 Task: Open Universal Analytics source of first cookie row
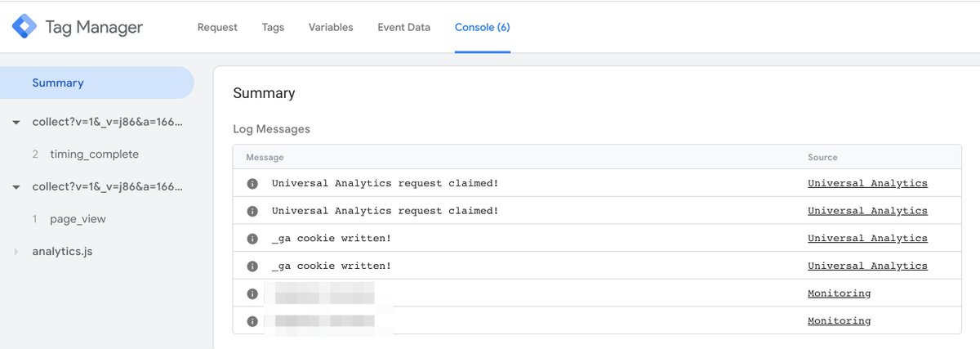coord(867,239)
